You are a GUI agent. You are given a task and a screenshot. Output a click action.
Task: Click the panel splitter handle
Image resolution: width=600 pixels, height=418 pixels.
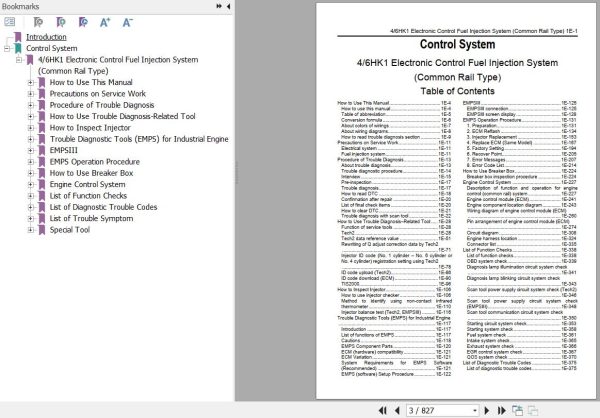point(236,172)
